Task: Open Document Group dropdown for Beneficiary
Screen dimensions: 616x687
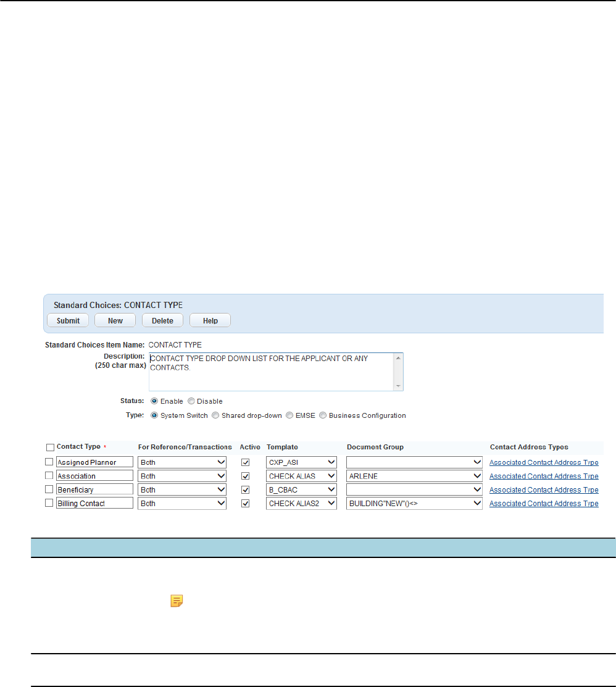Action: pos(414,489)
